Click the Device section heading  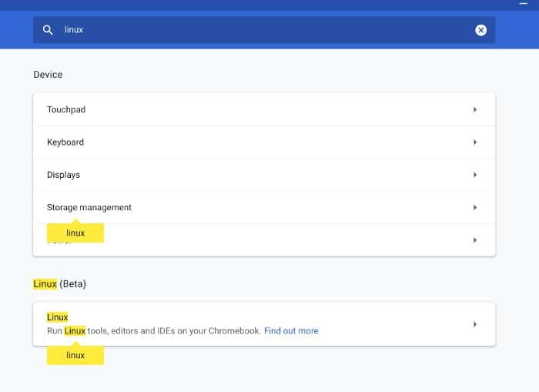pyautogui.click(x=48, y=75)
